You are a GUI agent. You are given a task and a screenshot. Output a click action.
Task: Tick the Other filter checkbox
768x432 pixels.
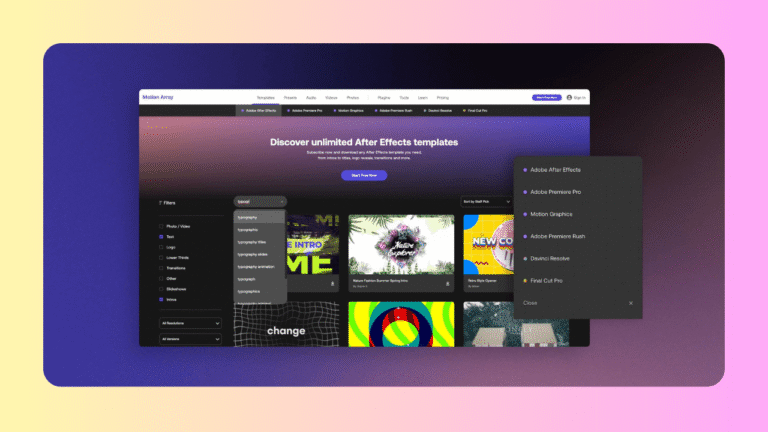161,279
